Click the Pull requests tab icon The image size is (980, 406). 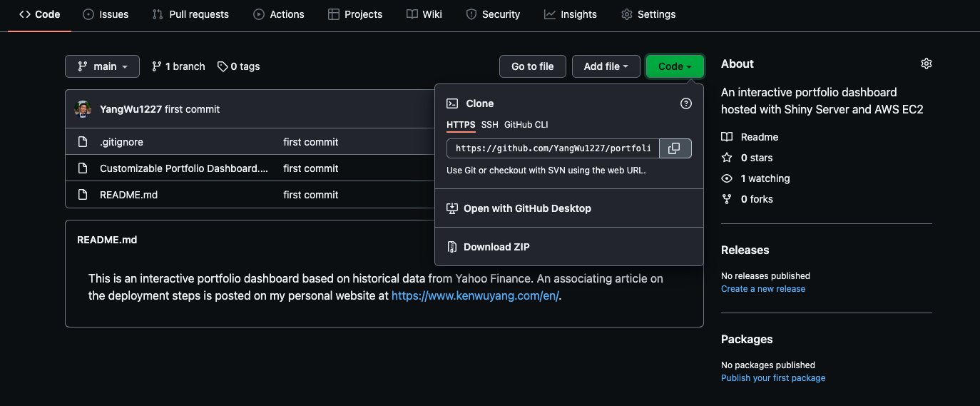pyautogui.click(x=158, y=14)
